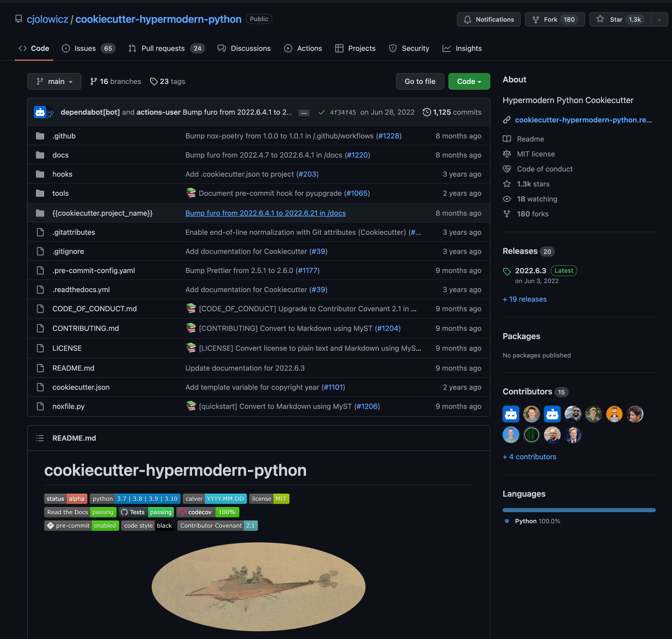This screenshot has width=672, height=639.
Task: Open release 2022.6.3
Action: [x=531, y=271]
